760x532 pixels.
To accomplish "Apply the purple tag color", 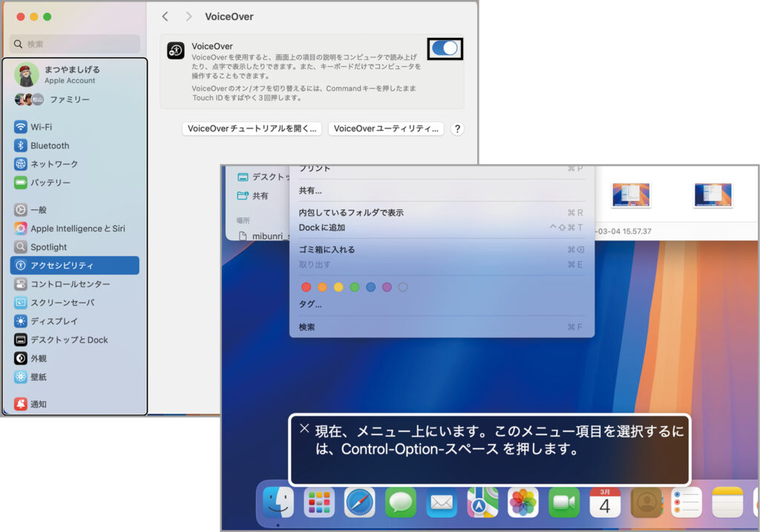I will coord(387,287).
